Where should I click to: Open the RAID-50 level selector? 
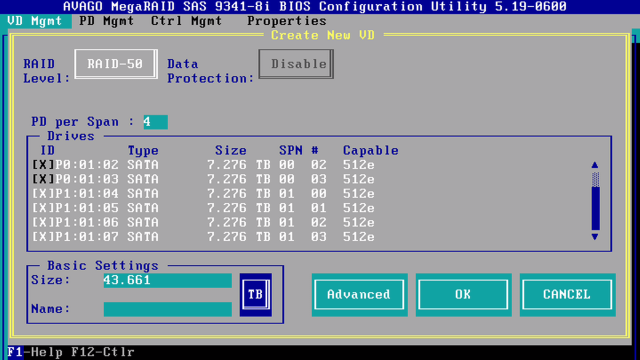pyautogui.click(x=116, y=64)
